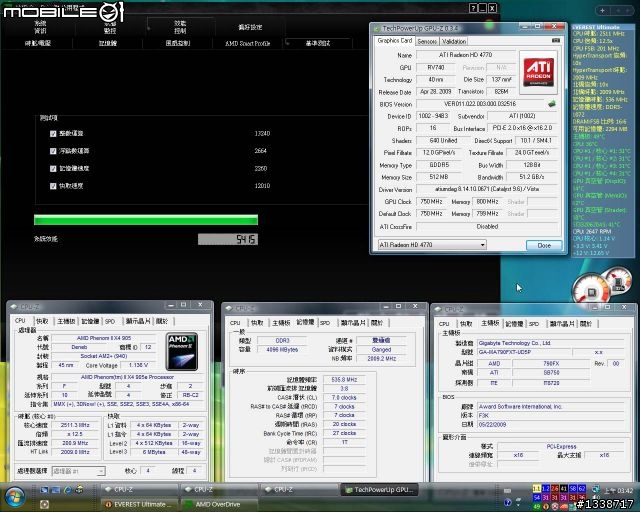
Task: Open the ATI Radeon HD 4770 card dropdown
Action: pos(432,245)
